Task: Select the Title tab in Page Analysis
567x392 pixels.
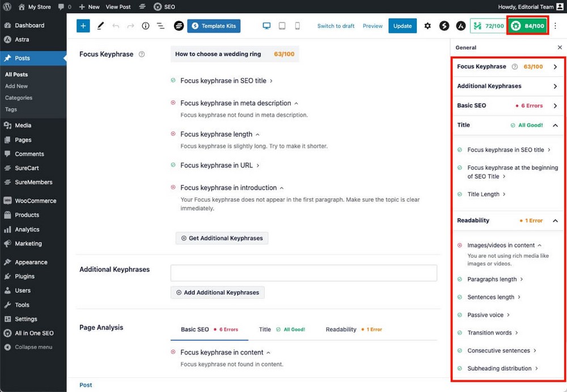Action: [282, 330]
